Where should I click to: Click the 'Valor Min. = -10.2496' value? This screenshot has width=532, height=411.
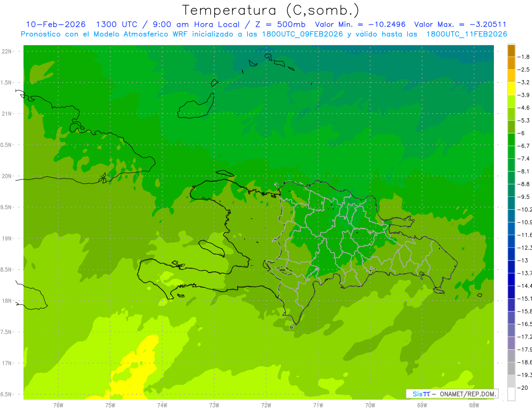tap(360, 24)
